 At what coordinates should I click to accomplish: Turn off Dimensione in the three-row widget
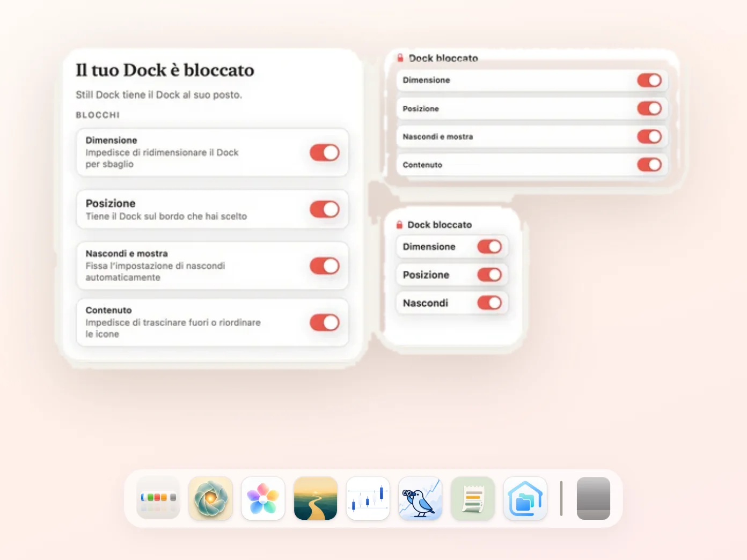click(x=489, y=247)
